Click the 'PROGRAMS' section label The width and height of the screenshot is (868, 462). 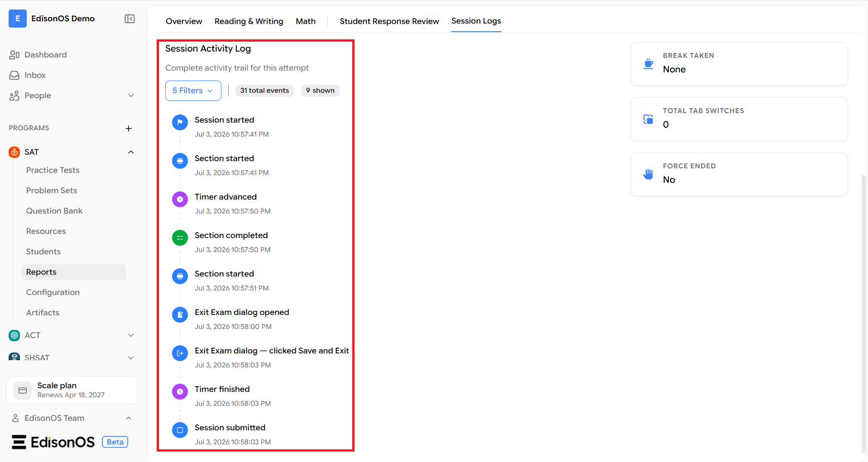click(29, 128)
